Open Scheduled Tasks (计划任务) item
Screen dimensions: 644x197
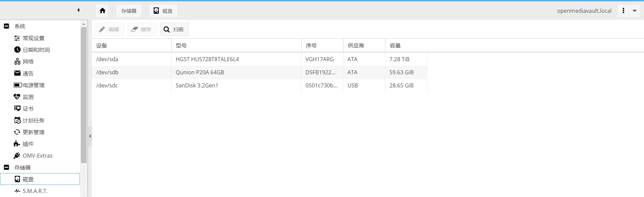click(33, 120)
